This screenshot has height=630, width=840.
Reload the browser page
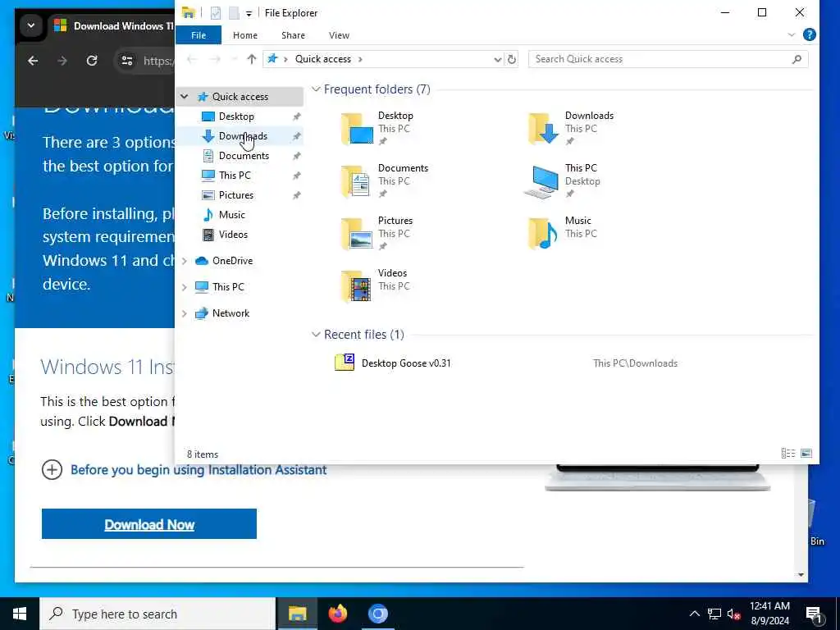point(92,61)
